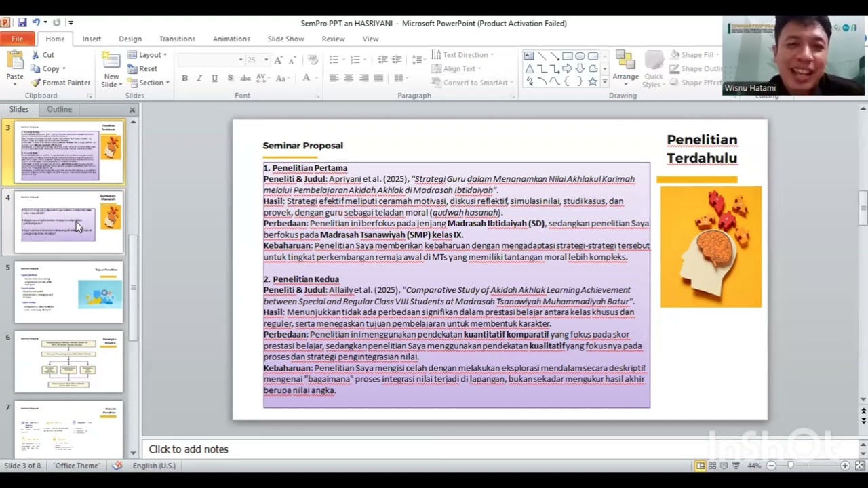Open the Text Direction menu
This screenshot has width=868, height=488.
[462, 55]
